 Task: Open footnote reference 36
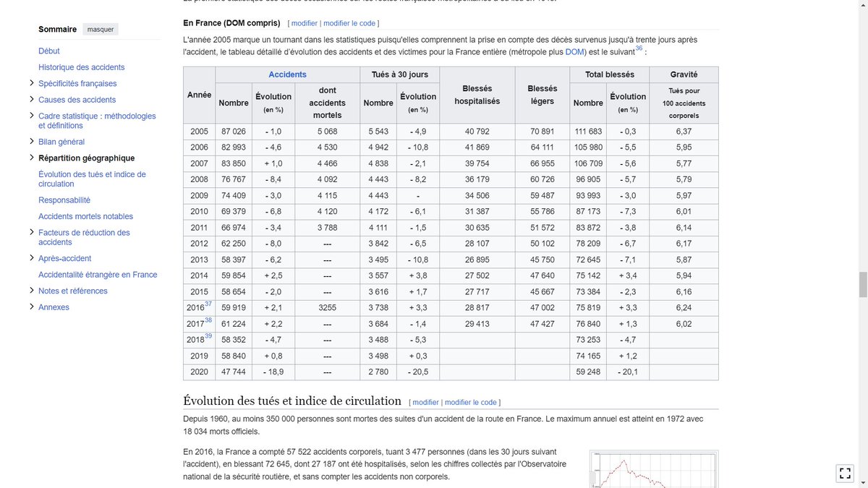(639, 49)
